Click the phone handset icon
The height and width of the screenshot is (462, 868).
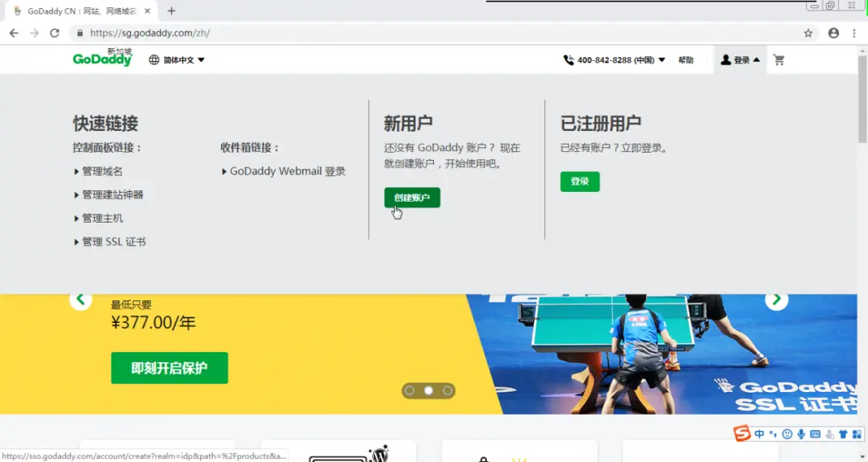568,59
